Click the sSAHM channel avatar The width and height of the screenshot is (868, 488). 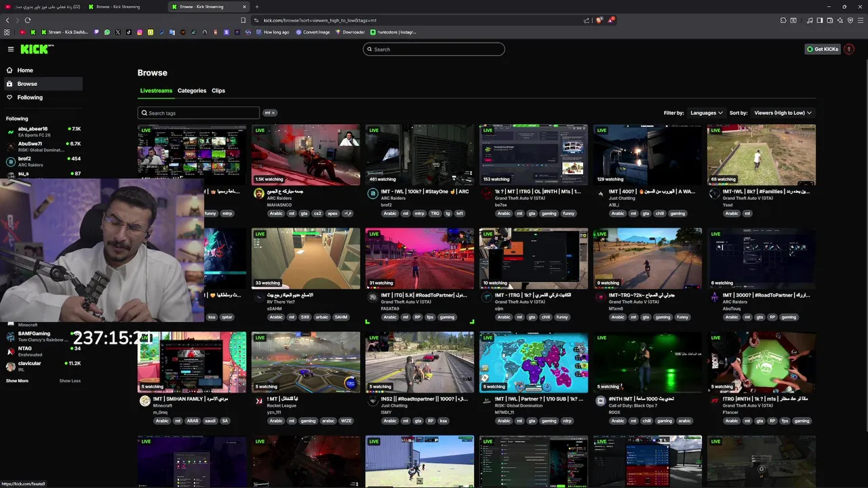(x=258, y=298)
